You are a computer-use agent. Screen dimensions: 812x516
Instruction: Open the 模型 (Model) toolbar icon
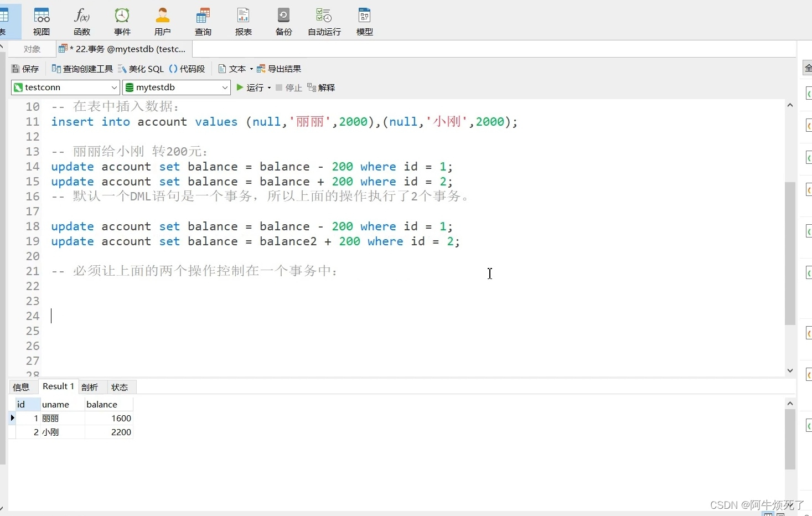click(365, 21)
